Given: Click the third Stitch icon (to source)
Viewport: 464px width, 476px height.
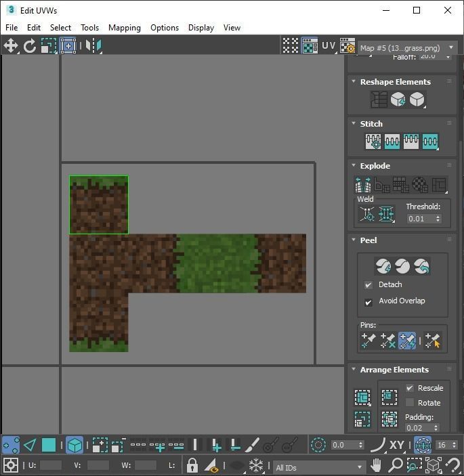Looking at the screenshot, I should (411, 142).
